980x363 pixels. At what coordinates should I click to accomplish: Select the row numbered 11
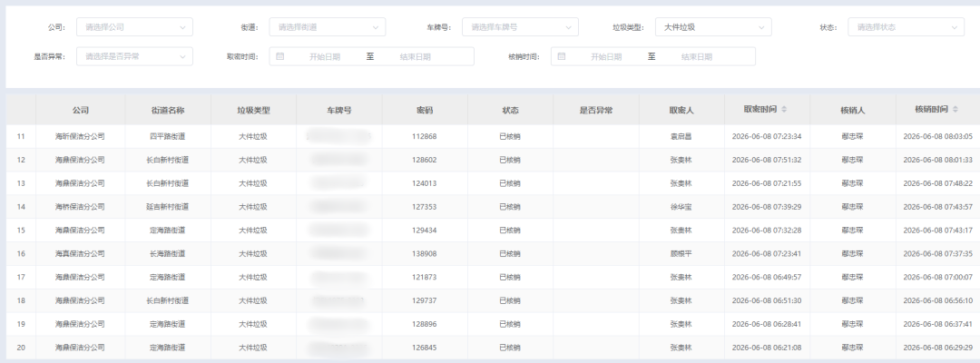click(x=493, y=136)
